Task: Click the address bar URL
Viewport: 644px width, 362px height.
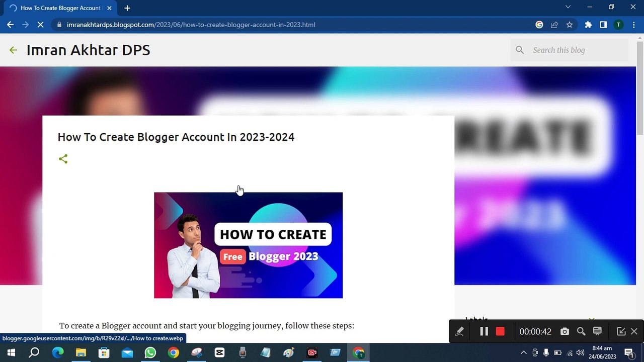Action: [191, 25]
